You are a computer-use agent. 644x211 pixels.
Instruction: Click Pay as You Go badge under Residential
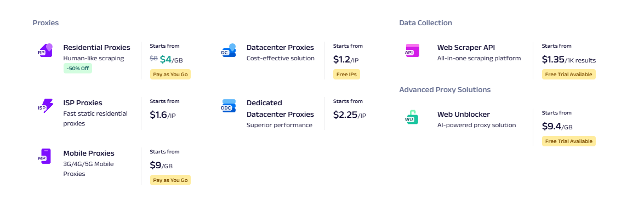pos(170,75)
